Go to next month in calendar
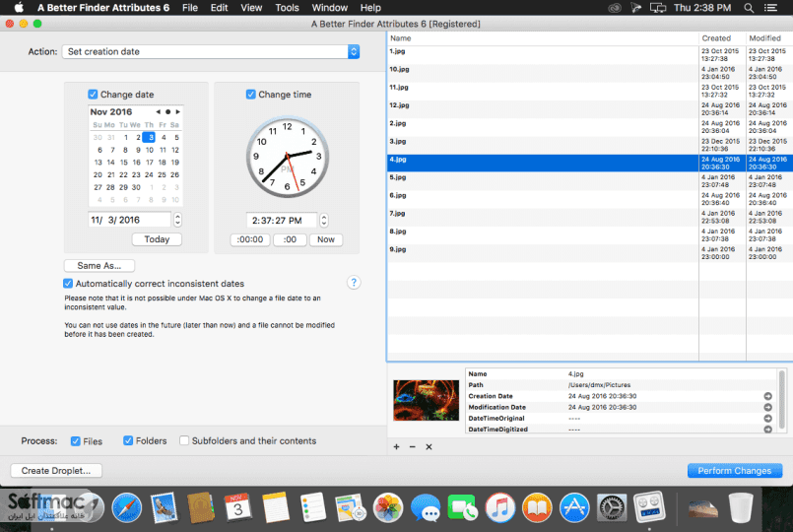 pos(177,111)
